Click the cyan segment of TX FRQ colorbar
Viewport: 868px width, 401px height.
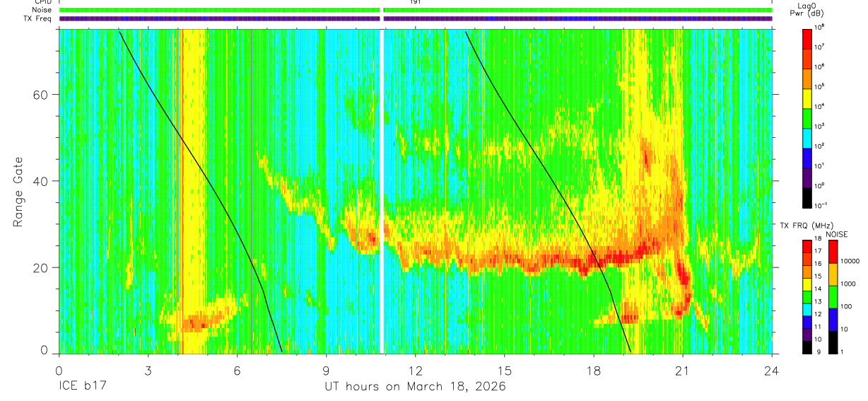click(x=807, y=310)
